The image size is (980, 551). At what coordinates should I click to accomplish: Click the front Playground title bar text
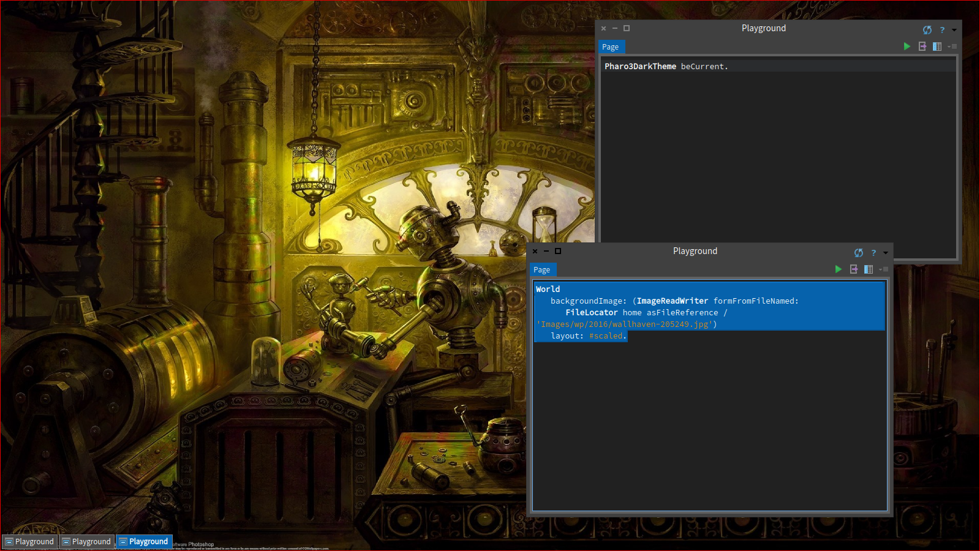coord(695,251)
